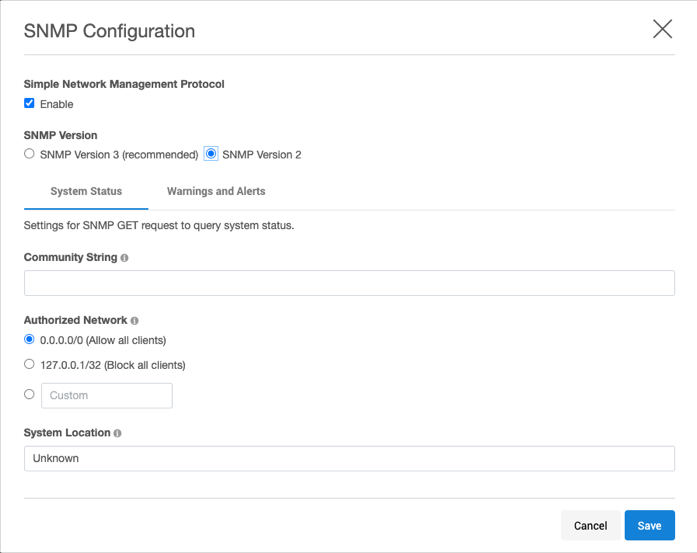Save the SNMP configuration
The width and height of the screenshot is (697, 553).
[x=649, y=525]
